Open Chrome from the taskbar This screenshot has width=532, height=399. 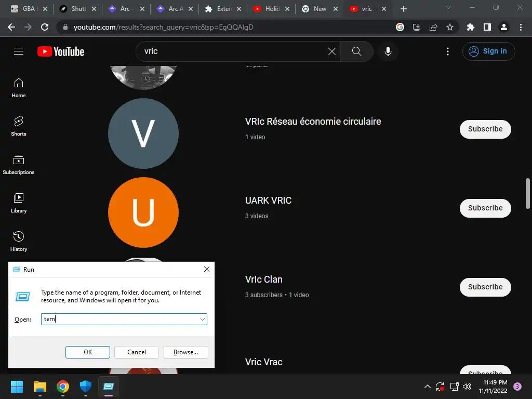tap(63, 387)
